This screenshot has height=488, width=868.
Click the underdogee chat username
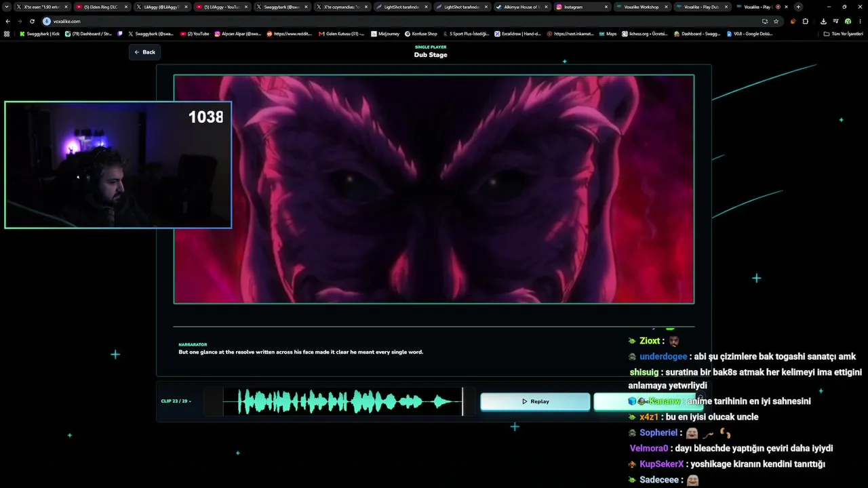coord(663,357)
